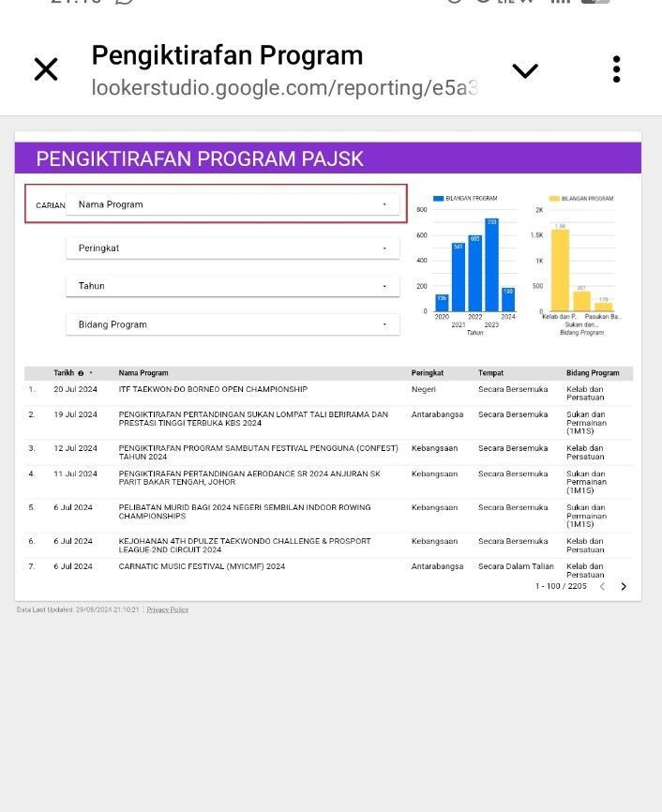The width and height of the screenshot is (662, 812).
Task: Click the blue Bilangan Program legend swatch
Action: 438,199
